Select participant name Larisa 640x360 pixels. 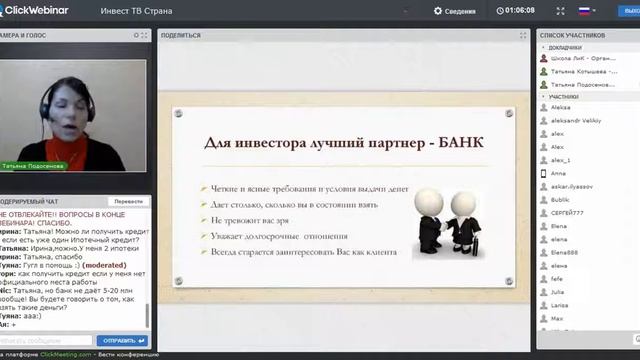[559, 305]
